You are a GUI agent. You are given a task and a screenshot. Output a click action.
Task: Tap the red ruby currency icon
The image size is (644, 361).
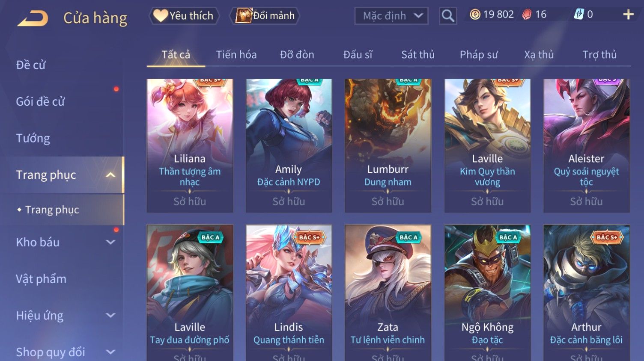tap(527, 15)
